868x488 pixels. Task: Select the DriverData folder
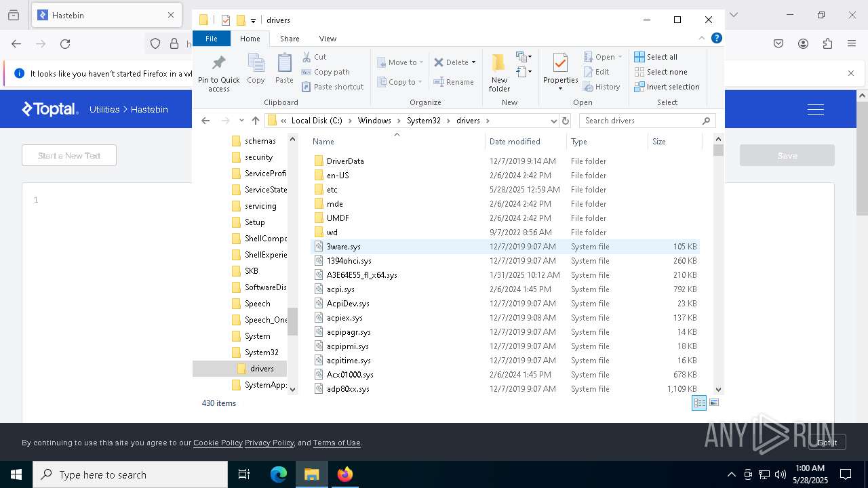[505, 161]
